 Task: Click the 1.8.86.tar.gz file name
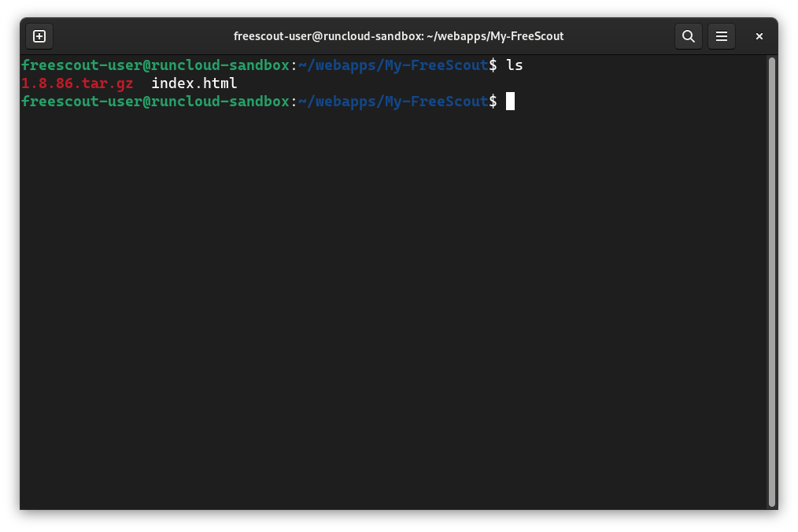(77, 83)
